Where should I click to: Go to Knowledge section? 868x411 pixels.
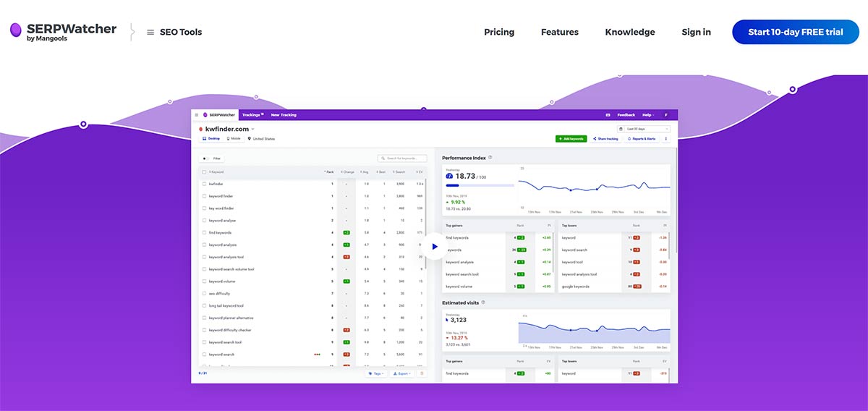coord(630,32)
